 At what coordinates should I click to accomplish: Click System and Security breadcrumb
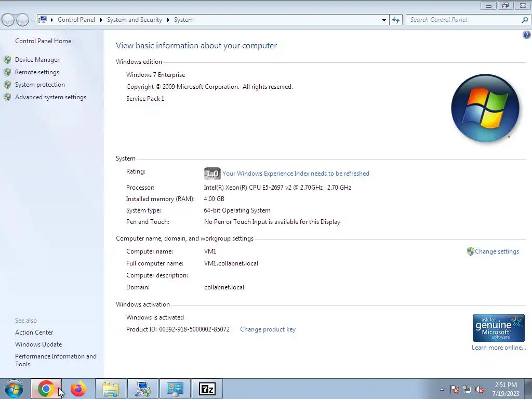(135, 20)
